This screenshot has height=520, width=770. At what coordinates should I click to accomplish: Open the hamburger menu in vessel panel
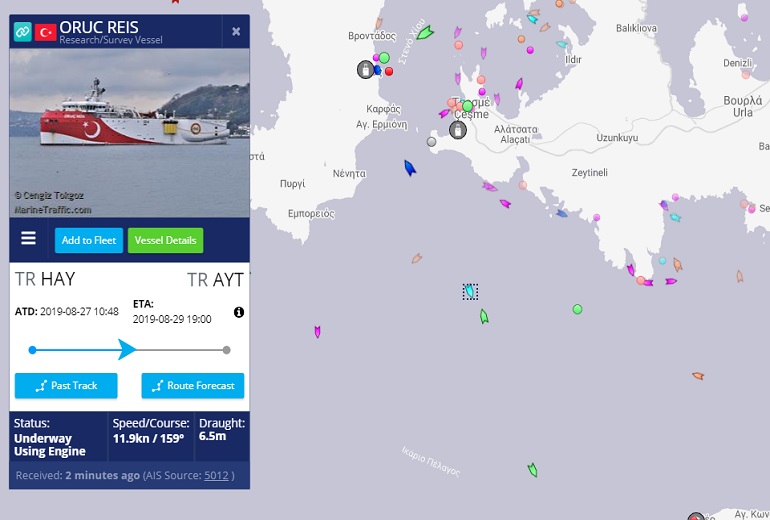click(x=28, y=239)
